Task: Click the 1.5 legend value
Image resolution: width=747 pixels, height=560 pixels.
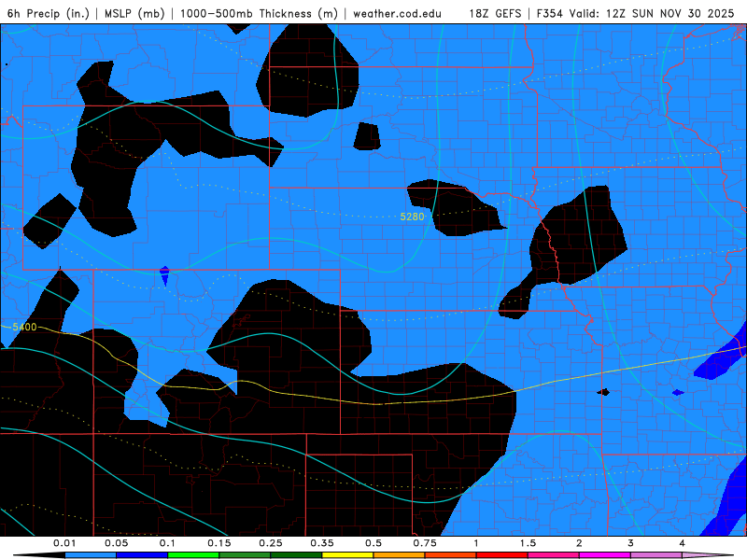Action: pyautogui.click(x=528, y=543)
